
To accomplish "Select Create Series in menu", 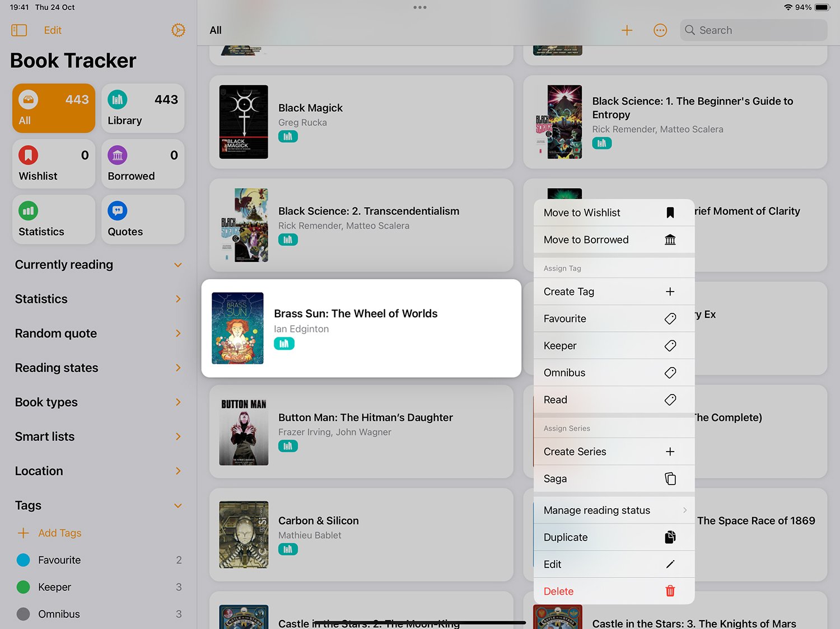I will point(614,452).
